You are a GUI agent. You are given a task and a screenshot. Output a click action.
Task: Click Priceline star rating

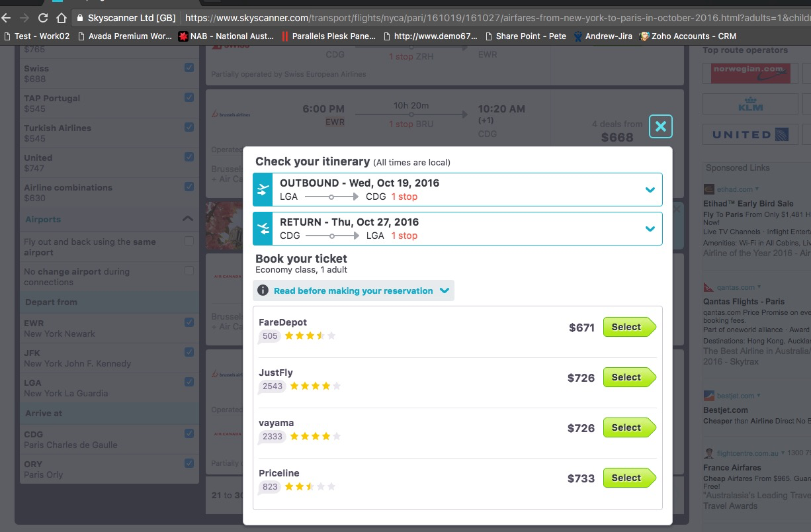pyautogui.click(x=310, y=487)
